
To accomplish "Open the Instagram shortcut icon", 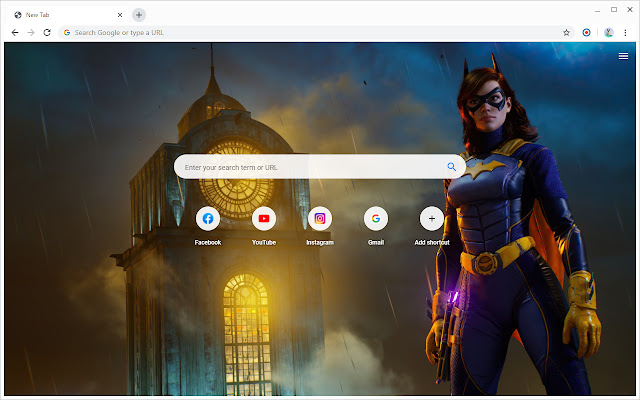I will coord(320,219).
